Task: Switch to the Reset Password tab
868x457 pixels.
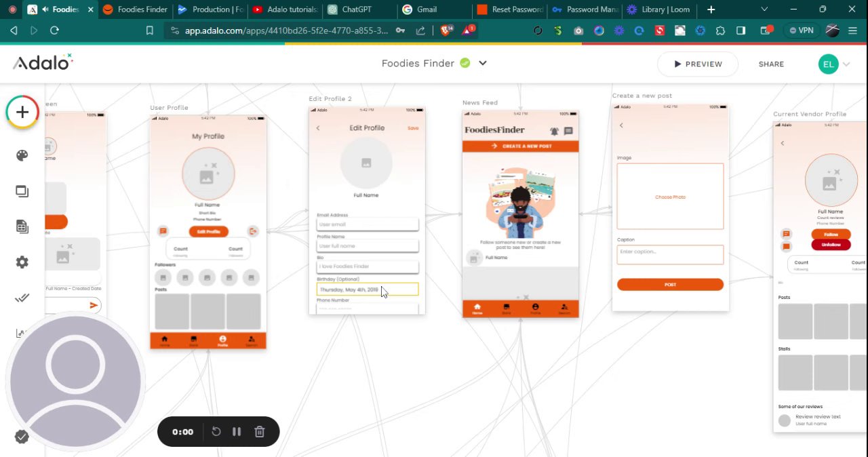Action: pyautogui.click(x=509, y=9)
